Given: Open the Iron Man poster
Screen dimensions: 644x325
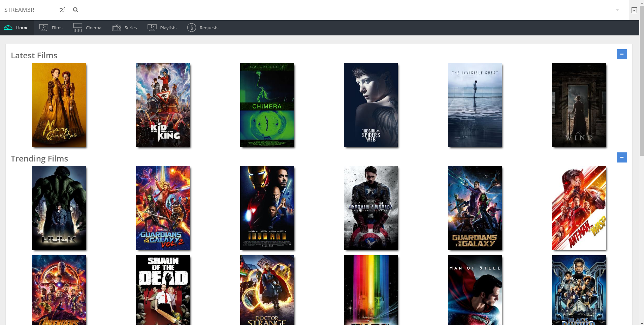Looking at the screenshot, I should 267,208.
